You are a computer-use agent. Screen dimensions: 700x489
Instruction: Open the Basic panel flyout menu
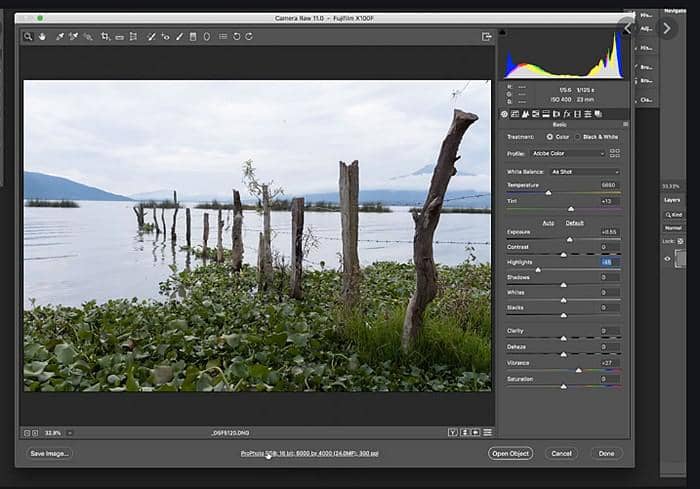[x=625, y=125]
